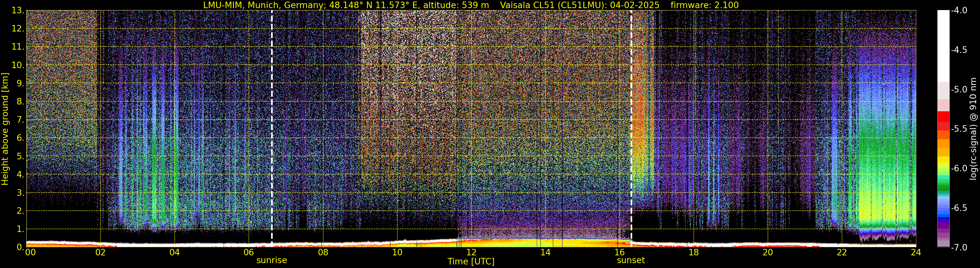Click the -4.0 colorbar tick label
This screenshot has height=268, width=980.
[x=959, y=11]
